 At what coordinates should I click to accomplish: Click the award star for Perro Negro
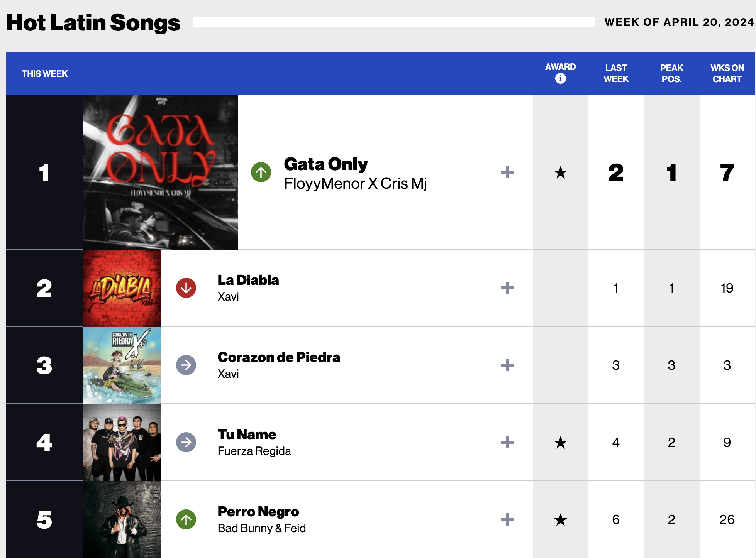click(x=560, y=520)
